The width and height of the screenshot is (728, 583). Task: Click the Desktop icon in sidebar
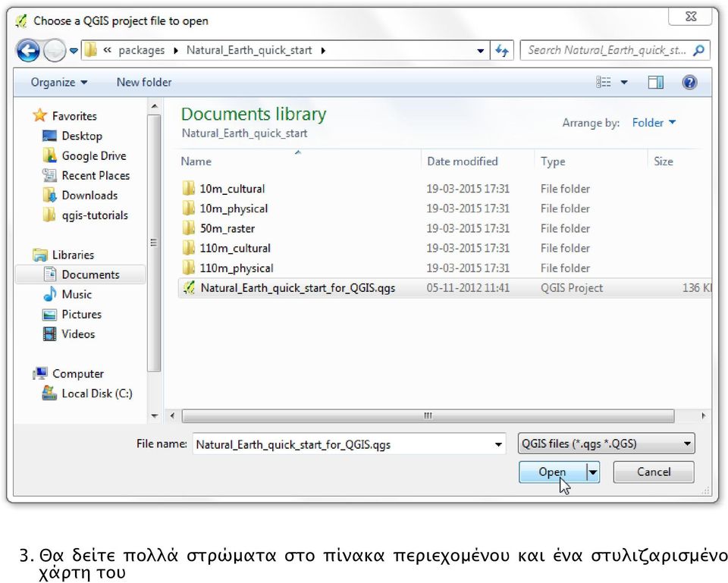click(49, 136)
